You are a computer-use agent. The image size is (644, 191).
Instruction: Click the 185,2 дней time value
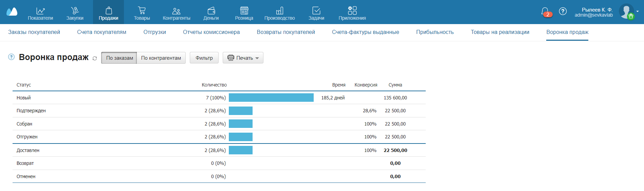tap(333, 98)
